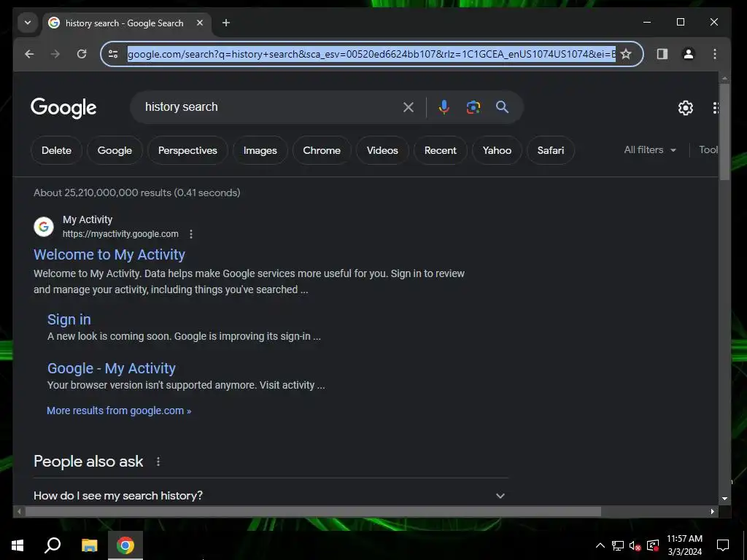The image size is (747, 560).
Task: Select the Recent filter chip
Action: pos(441,150)
